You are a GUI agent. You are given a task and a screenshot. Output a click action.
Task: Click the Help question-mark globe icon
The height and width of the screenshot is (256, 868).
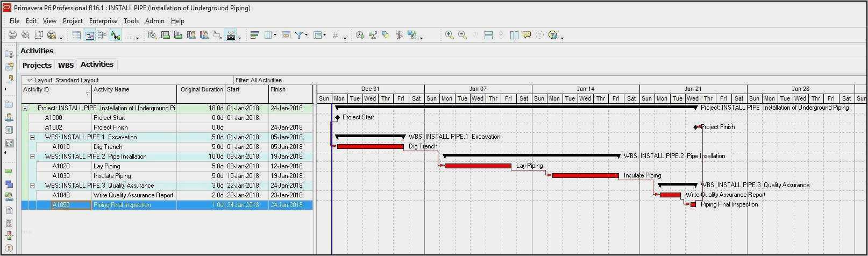pos(553,35)
